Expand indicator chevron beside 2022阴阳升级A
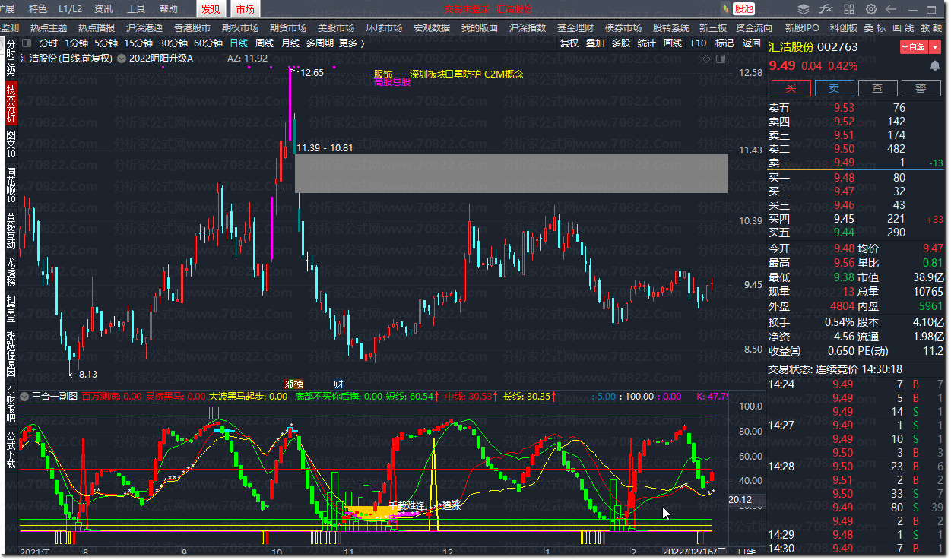Image resolution: width=951 pixels, height=560 pixels. click(x=122, y=59)
